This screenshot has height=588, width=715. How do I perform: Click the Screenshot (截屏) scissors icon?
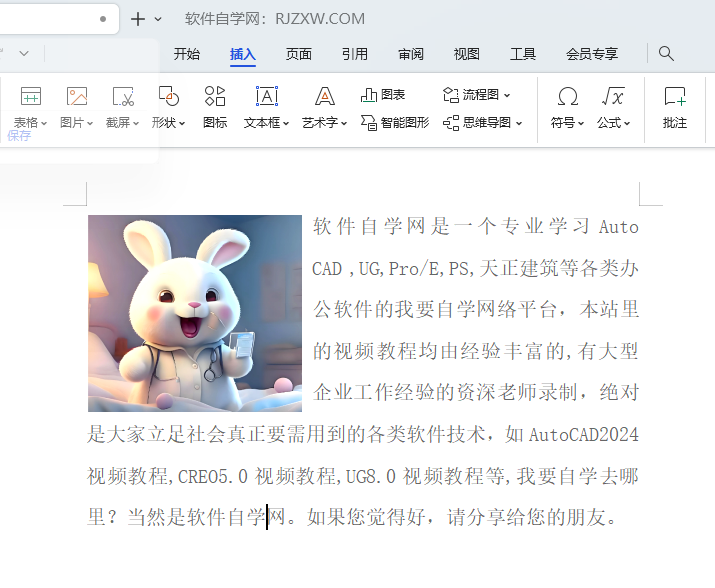pos(123,96)
